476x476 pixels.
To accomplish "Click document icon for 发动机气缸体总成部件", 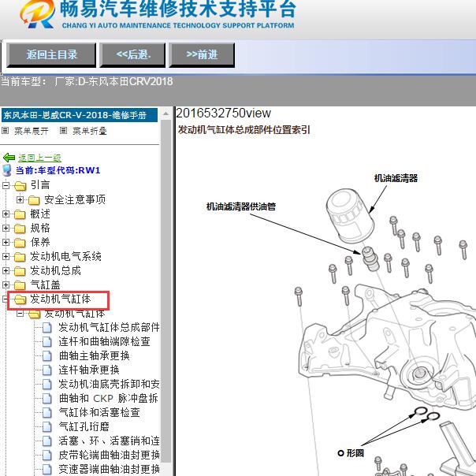I will pos(47,328).
